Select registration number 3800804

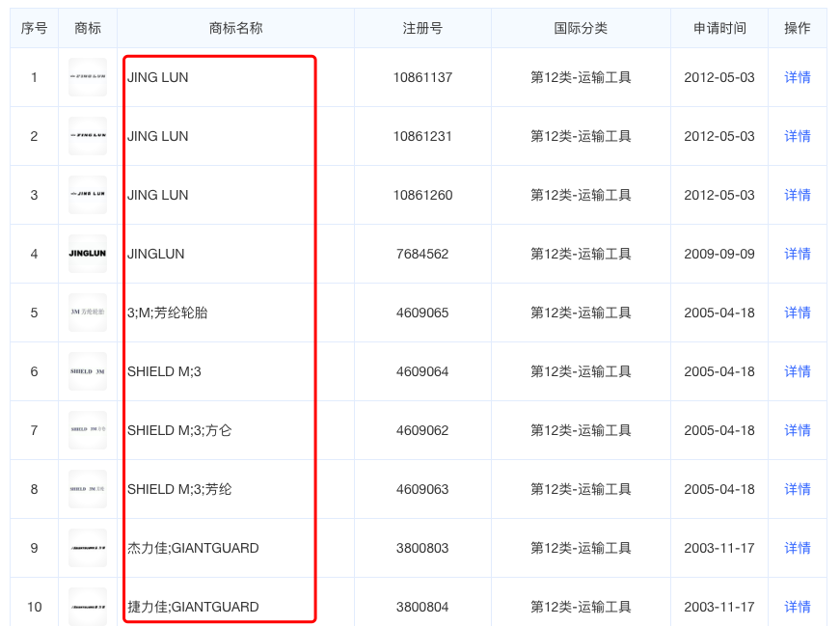(x=422, y=608)
